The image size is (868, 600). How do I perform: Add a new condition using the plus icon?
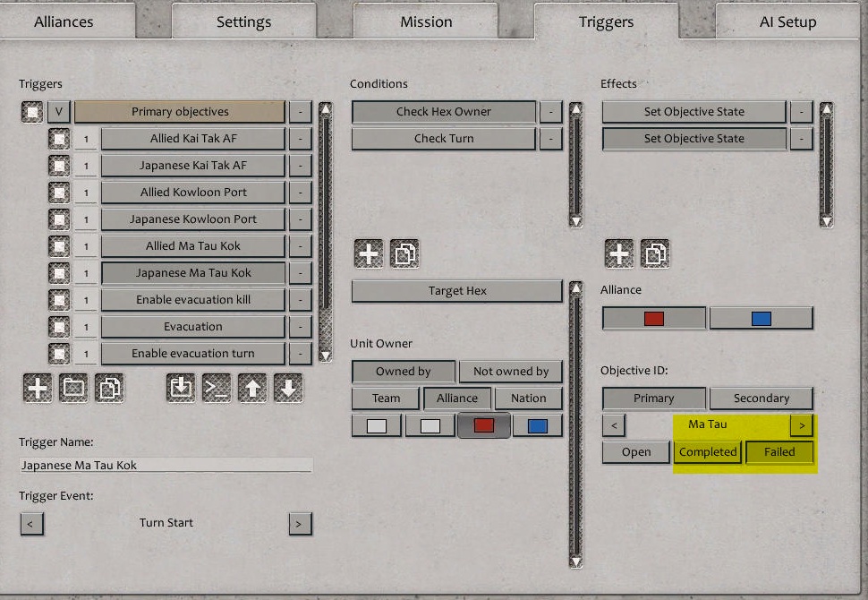(368, 253)
